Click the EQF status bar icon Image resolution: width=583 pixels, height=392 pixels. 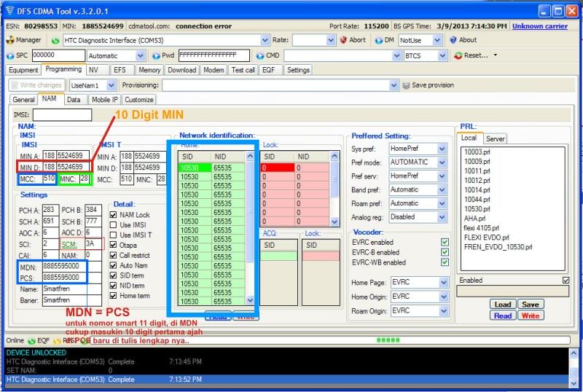tap(31, 340)
